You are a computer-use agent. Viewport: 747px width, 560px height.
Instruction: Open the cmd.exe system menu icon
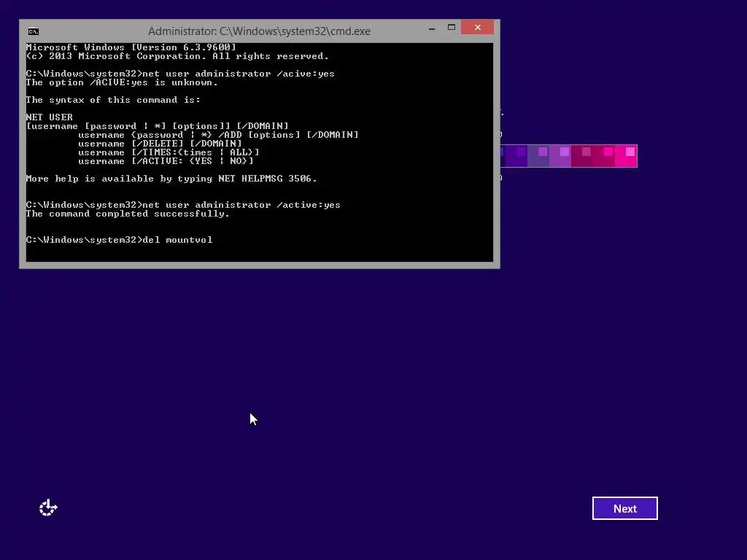[x=34, y=31]
